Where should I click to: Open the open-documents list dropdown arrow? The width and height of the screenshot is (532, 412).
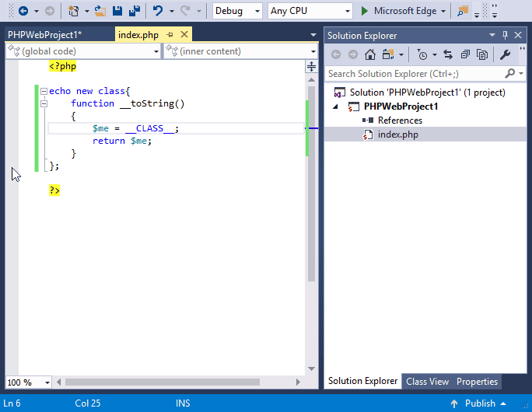pyautogui.click(x=313, y=34)
